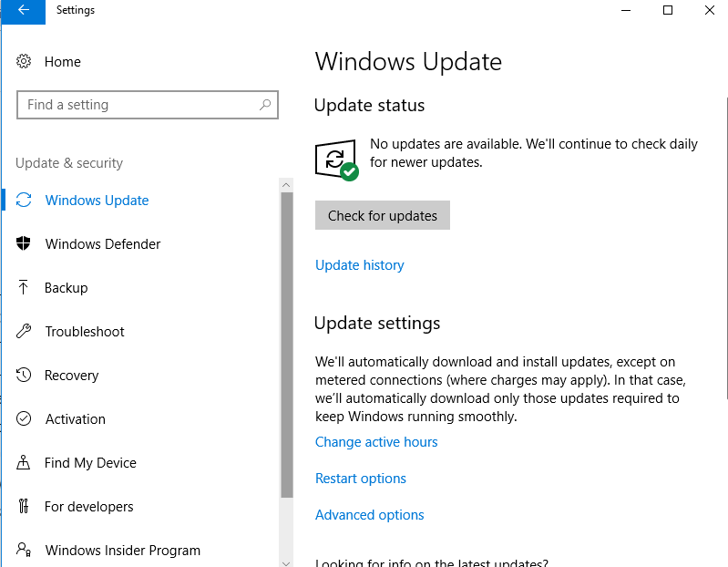Open the Troubleshoot page
The height and width of the screenshot is (567, 728).
[x=85, y=332]
